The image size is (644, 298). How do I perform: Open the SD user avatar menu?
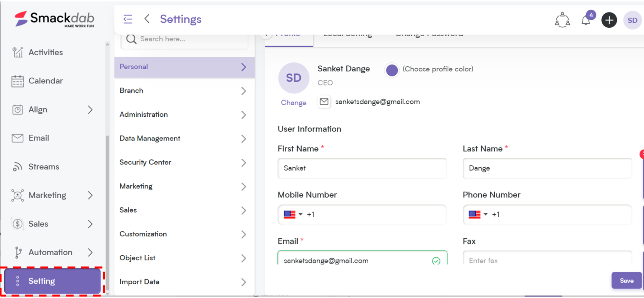pos(632,20)
